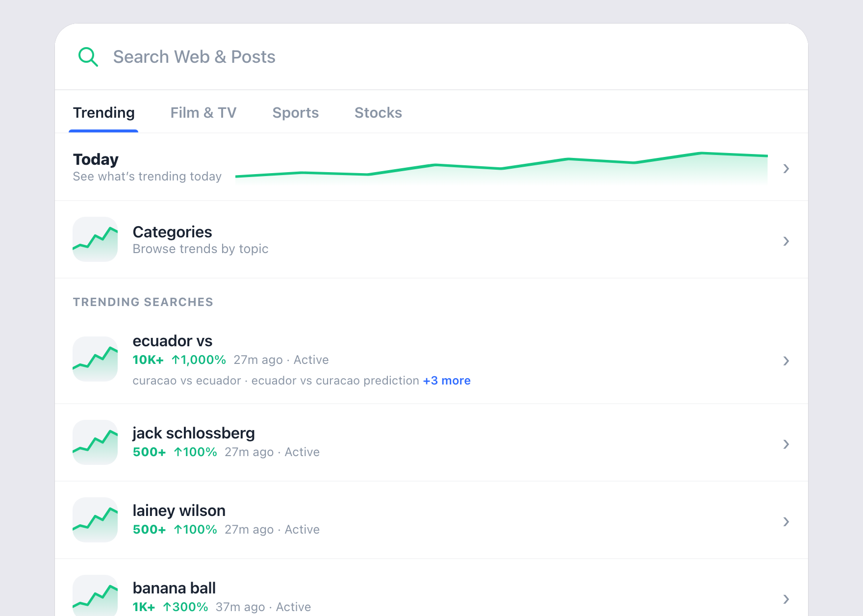Open the jack schlossberg trending search

431,443
